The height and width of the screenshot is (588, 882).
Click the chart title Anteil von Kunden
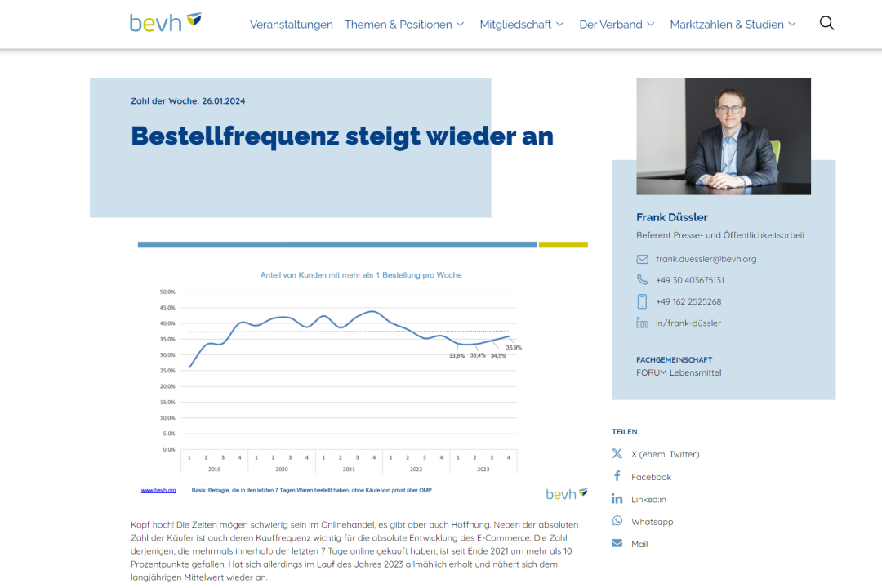(x=361, y=275)
